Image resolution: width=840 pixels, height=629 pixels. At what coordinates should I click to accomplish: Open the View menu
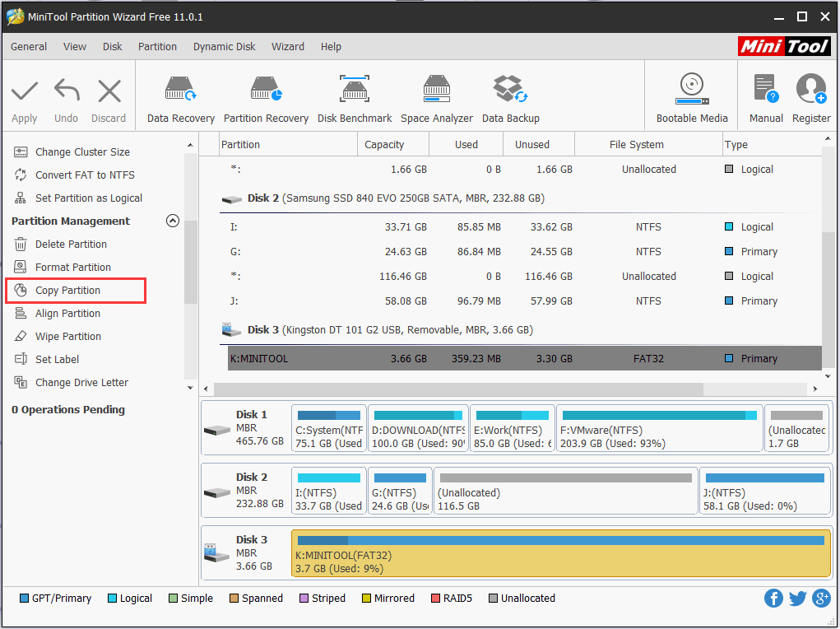(75, 47)
